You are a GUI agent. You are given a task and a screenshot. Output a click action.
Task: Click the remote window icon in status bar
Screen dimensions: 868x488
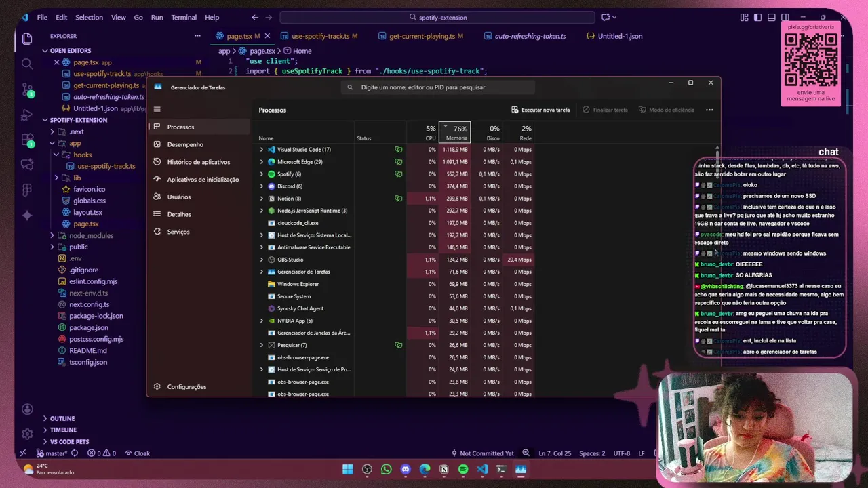click(23, 453)
